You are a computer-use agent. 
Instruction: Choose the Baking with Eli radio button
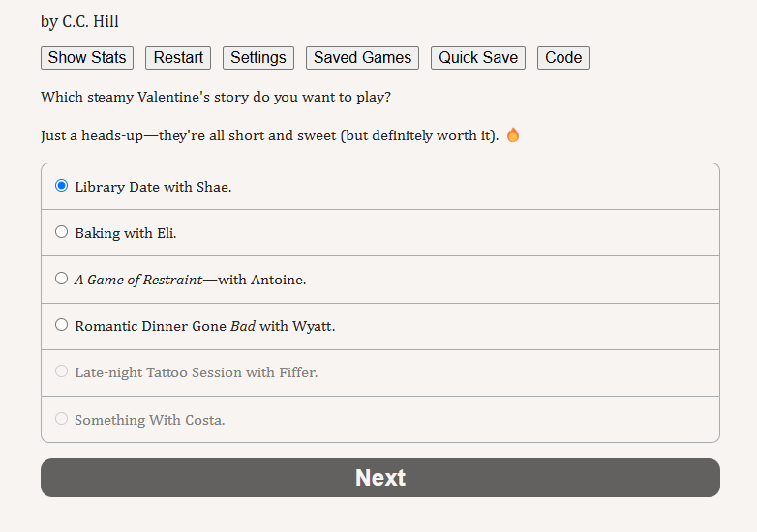(61, 232)
